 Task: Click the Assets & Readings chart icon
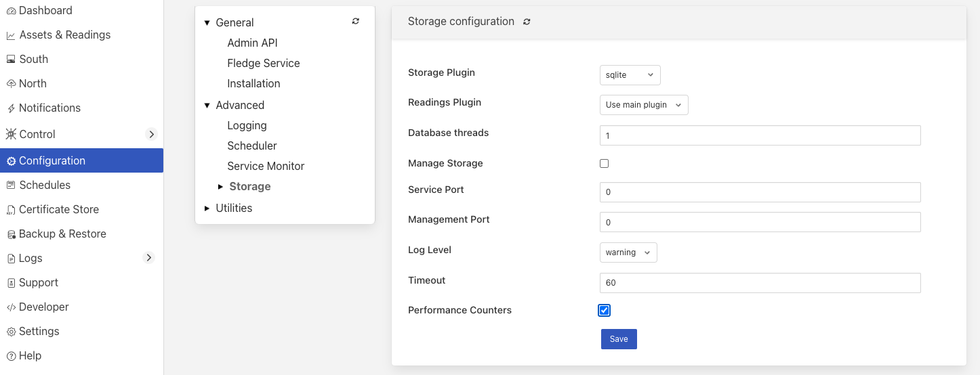[11, 35]
